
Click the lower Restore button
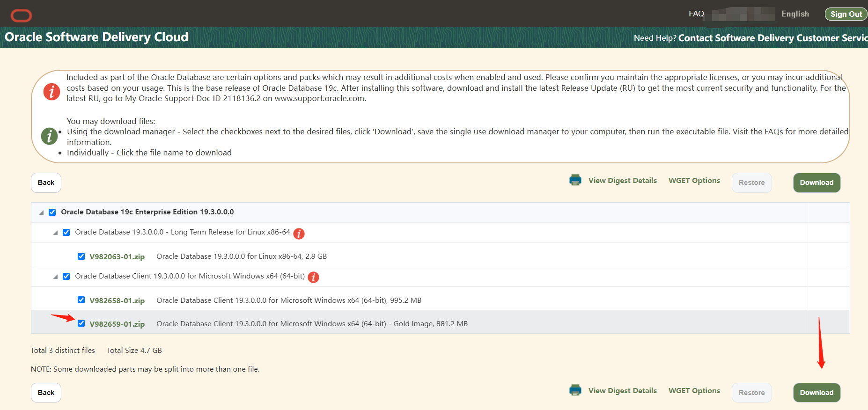(751, 393)
